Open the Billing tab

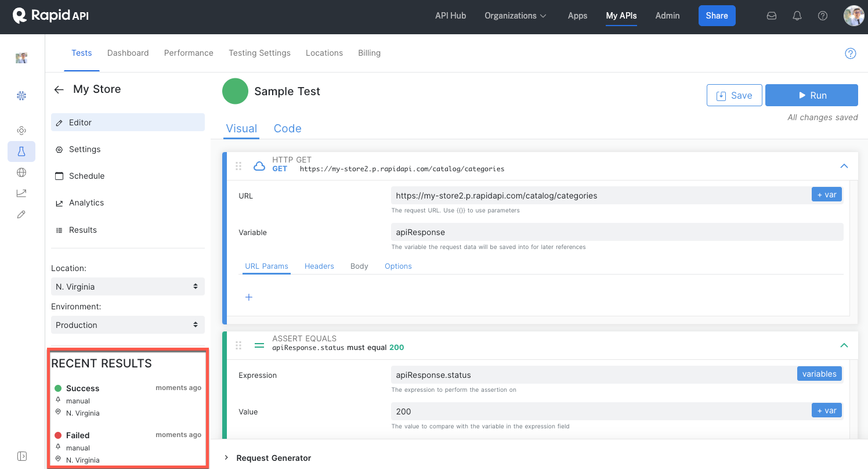[369, 53]
